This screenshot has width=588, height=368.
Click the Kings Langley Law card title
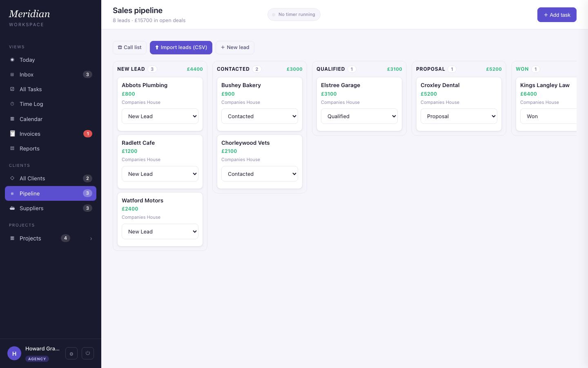click(545, 85)
